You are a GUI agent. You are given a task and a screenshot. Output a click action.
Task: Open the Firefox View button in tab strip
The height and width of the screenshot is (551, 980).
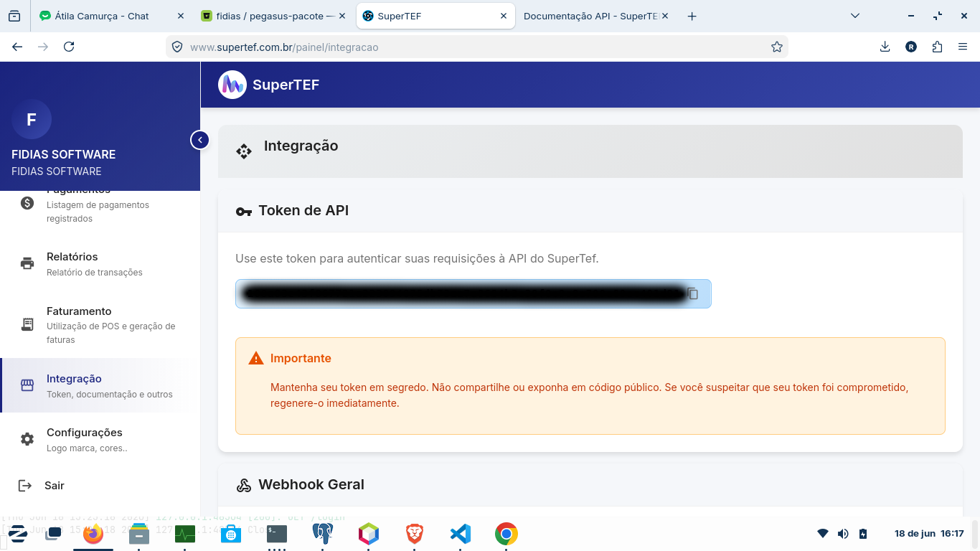pos(14,16)
